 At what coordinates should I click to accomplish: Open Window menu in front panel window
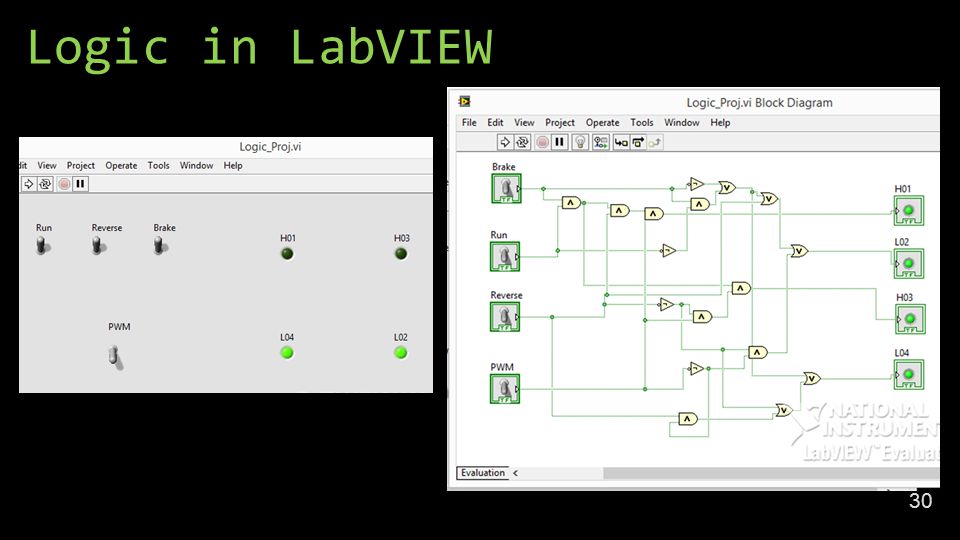pyautogui.click(x=197, y=165)
